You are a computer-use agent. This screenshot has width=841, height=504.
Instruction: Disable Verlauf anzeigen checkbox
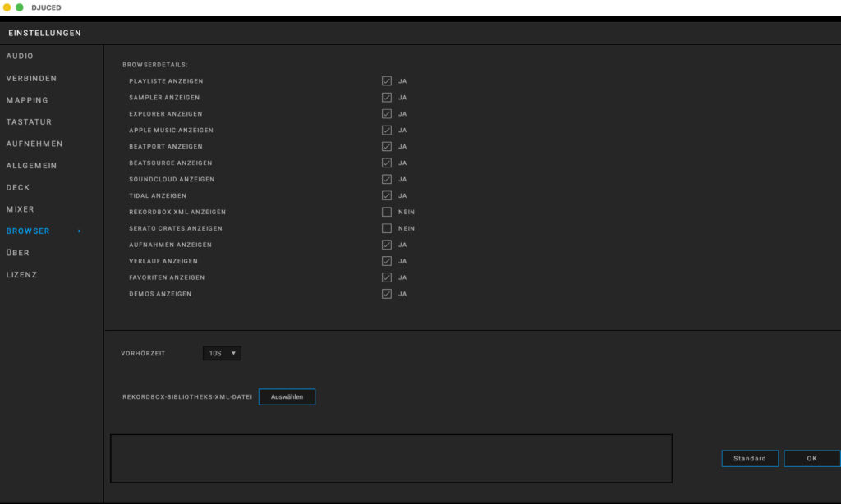[x=387, y=261]
